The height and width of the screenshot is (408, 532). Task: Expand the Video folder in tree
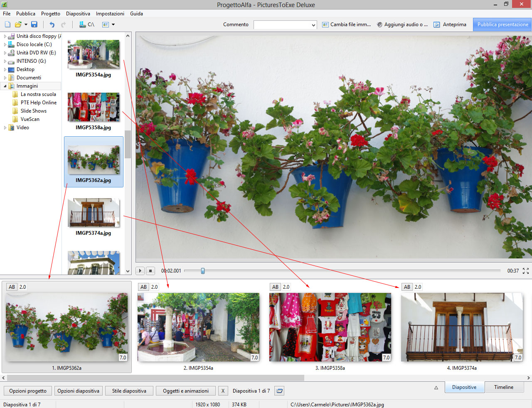[5, 128]
